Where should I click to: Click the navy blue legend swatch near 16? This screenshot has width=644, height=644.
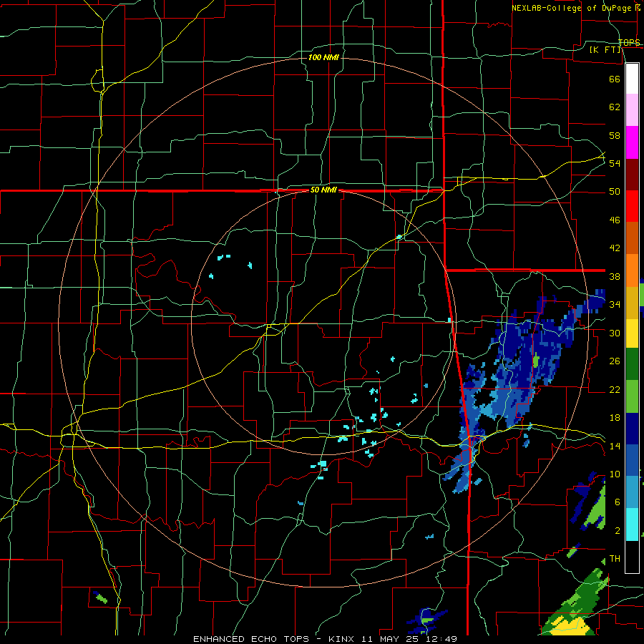(632, 429)
